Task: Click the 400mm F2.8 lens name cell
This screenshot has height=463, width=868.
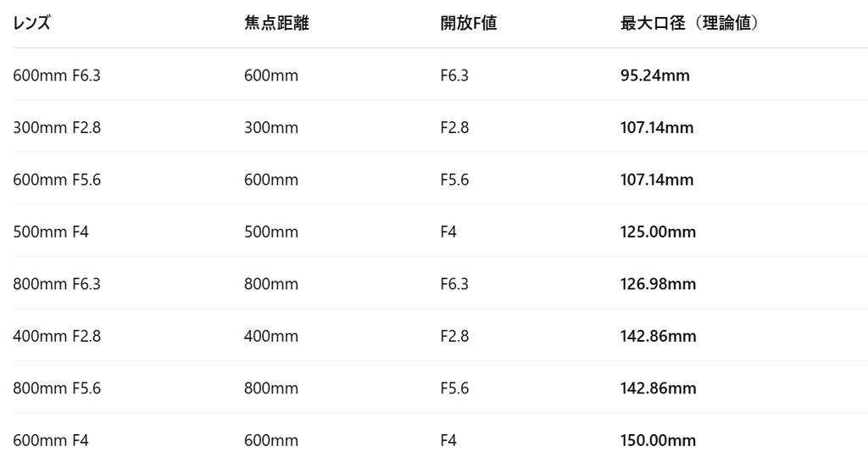Action: coord(57,336)
